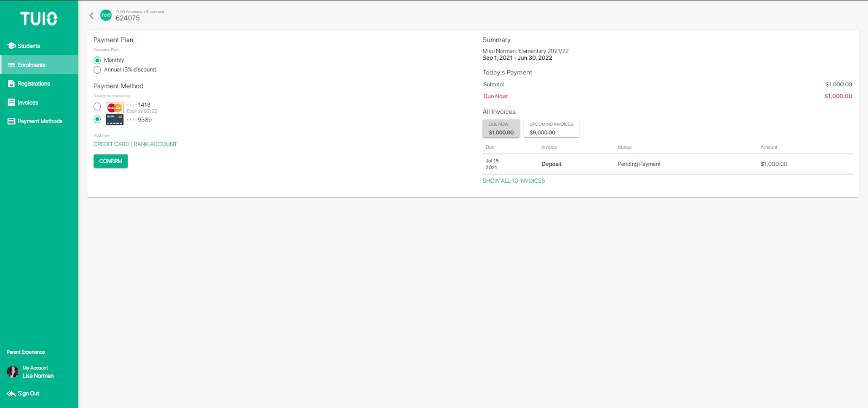Screen dimensions: 868x408
Task: Expand Show All 10 Invoices
Action: [514, 181]
